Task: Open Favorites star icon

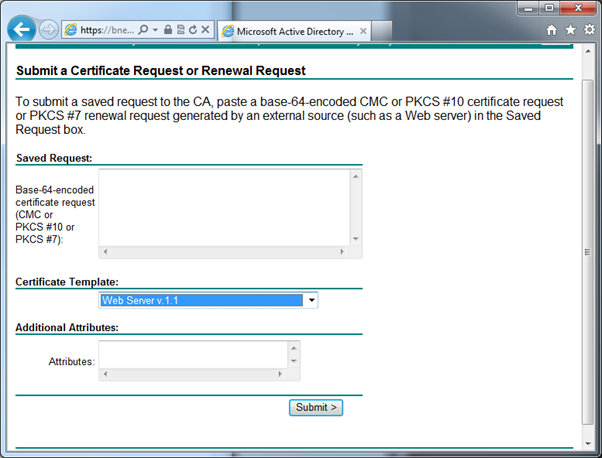Action: tap(570, 30)
